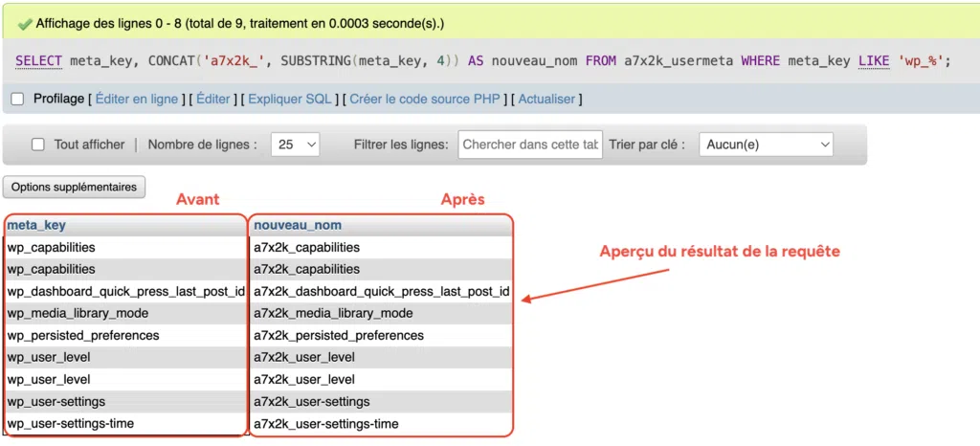Viewport: 980px width, 446px height.
Task: Click the green success checkmark icon
Action: click(25, 24)
